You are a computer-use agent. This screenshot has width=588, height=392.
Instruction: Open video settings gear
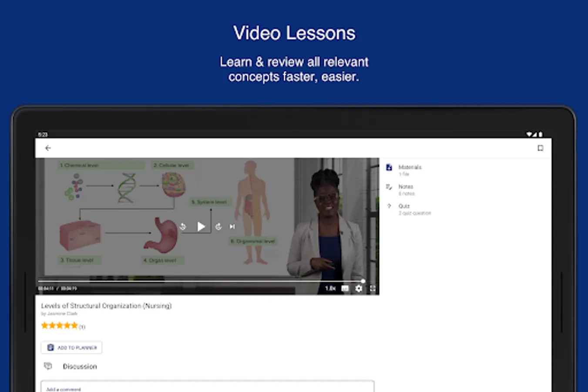(359, 288)
